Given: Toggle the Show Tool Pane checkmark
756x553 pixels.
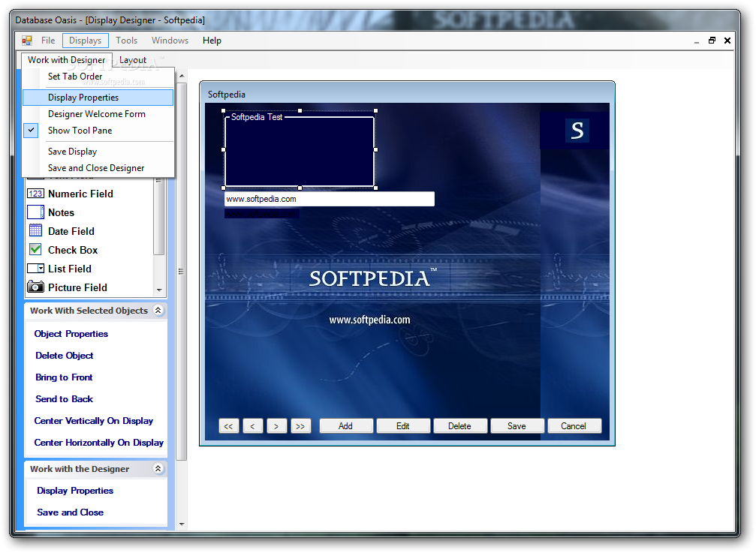Looking at the screenshot, I should [32, 130].
